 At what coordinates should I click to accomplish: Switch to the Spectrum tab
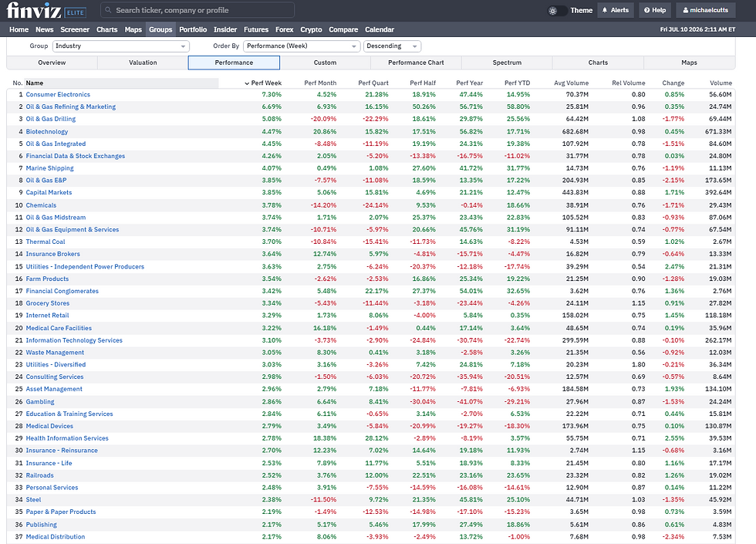[507, 63]
